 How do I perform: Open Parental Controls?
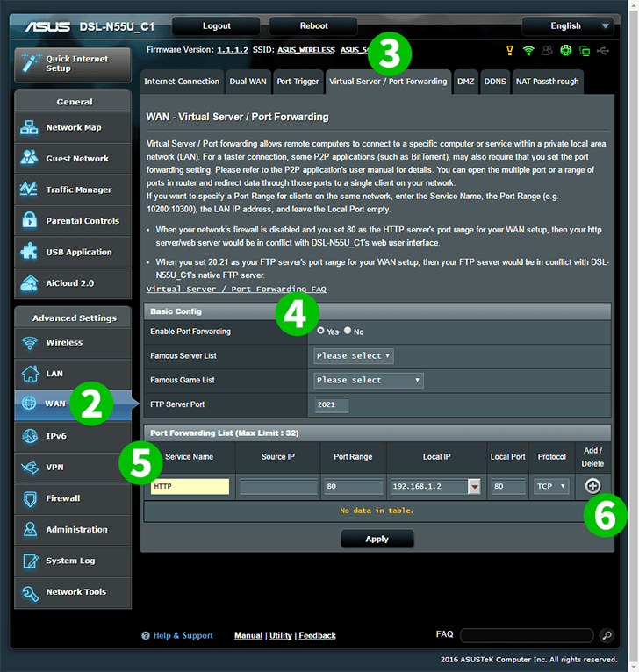pyautogui.click(x=73, y=221)
